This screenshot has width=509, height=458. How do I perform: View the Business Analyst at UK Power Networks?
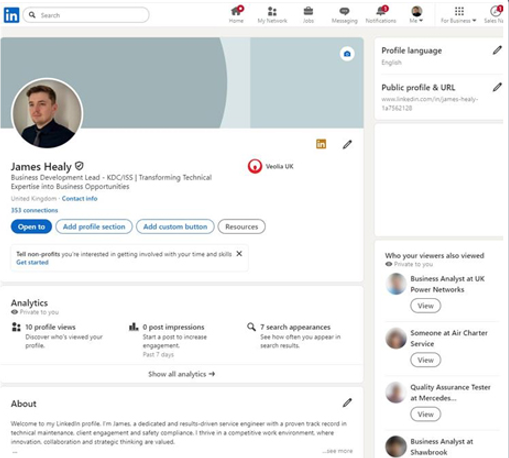coord(426,306)
